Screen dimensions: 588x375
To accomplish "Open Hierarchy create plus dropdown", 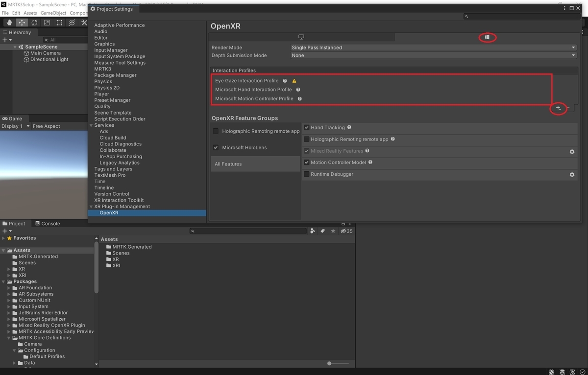I will [x=7, y=40].
